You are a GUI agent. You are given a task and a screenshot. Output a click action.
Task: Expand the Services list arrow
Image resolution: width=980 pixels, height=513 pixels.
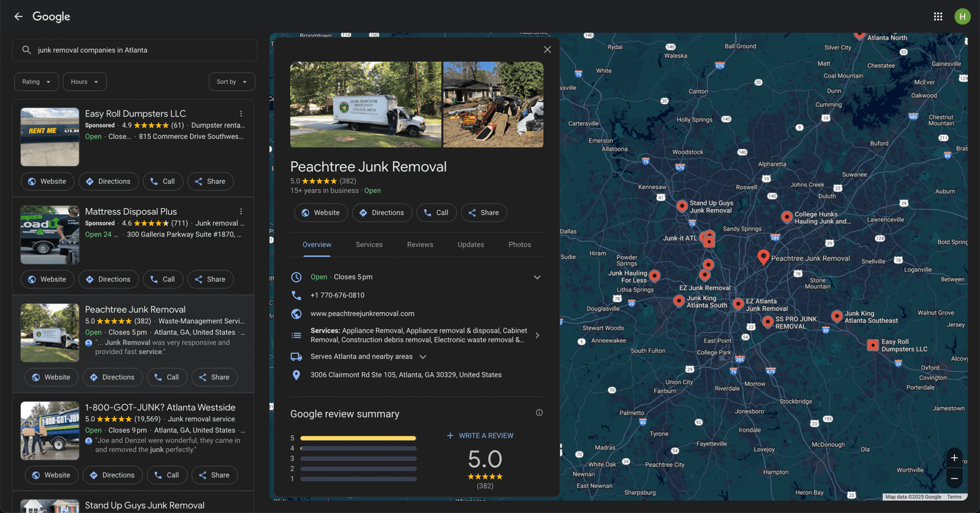tap(537, 335)
